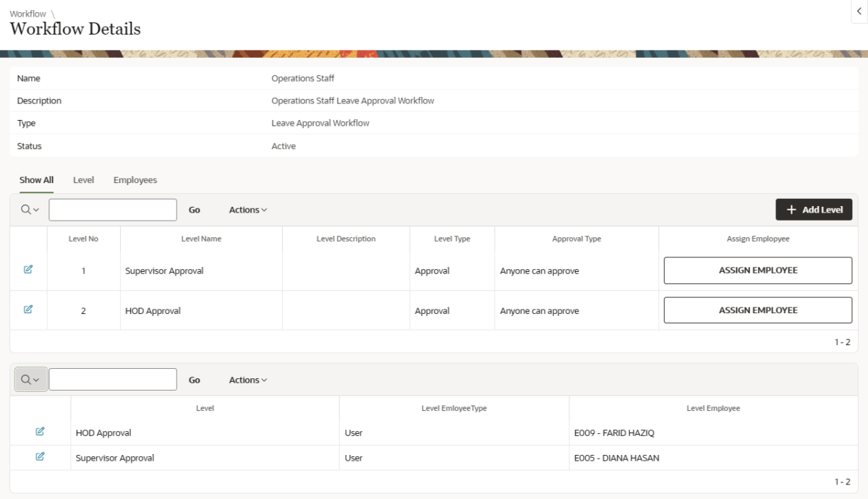Go to Workflow breadcrumb link
Image resolution: width=868 pixels, height=499 pixels.
coord(27,14)
